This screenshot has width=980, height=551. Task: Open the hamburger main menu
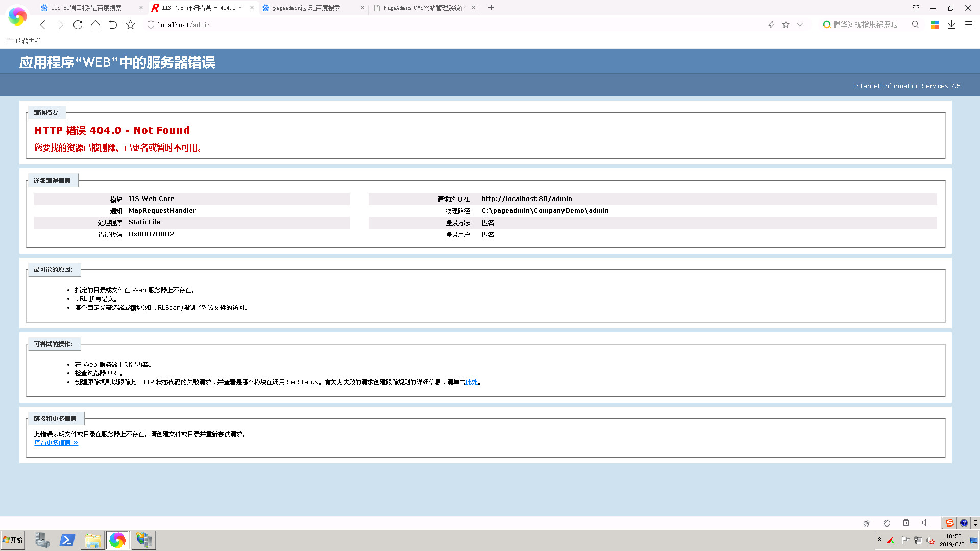(968, 24)
